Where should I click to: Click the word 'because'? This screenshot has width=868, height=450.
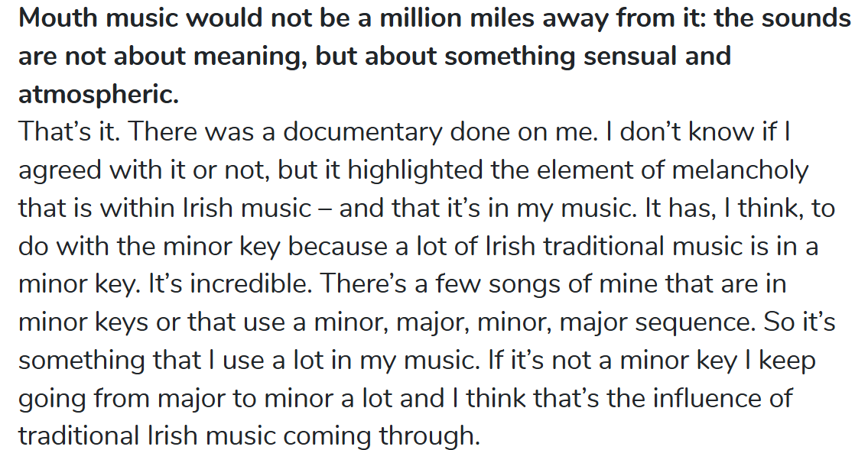[337, 247]
